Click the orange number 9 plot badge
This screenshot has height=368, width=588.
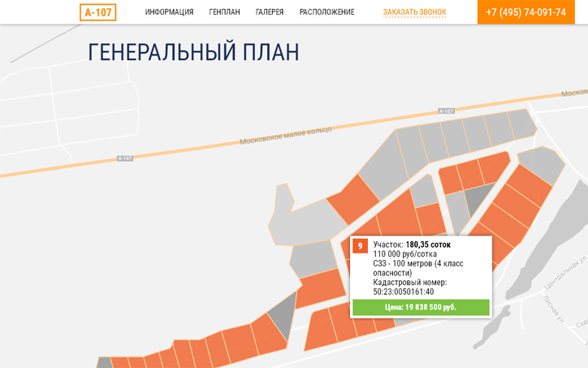click(x=361, y=245)
